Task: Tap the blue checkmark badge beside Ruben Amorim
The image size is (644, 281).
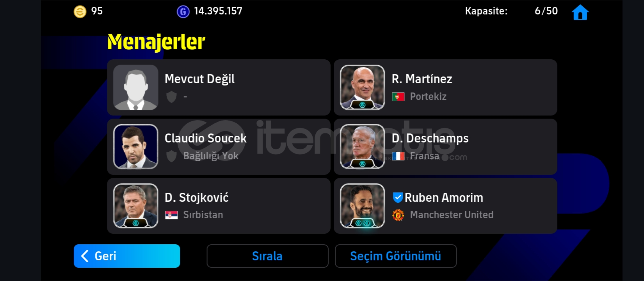Action: click(397, 197)
